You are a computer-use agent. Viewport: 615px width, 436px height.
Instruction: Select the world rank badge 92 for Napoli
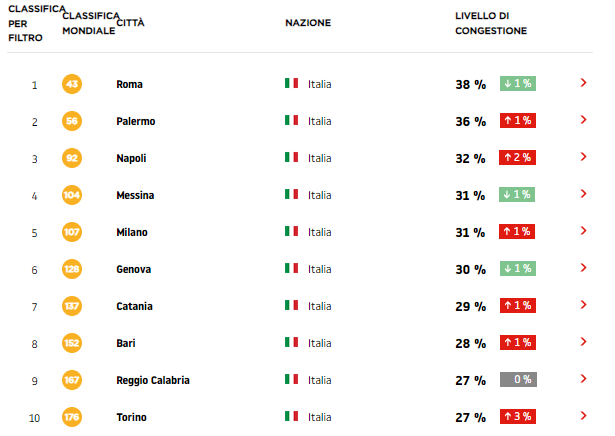(x=72, y=158)
